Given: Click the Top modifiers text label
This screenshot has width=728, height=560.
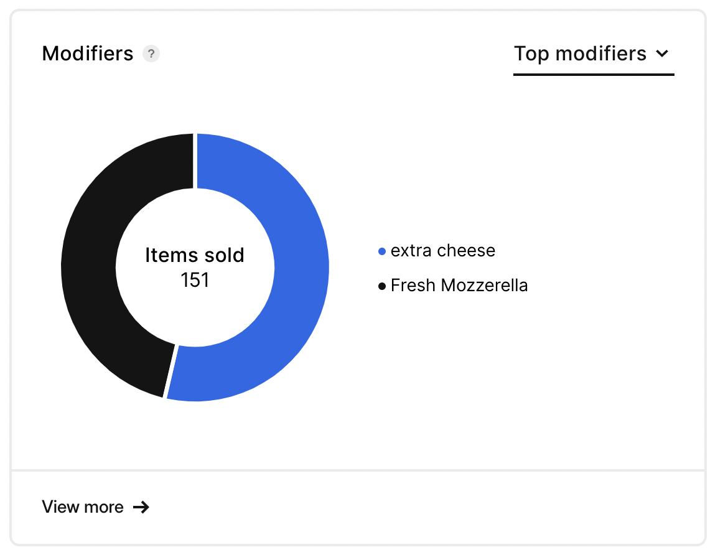Looking at the screenshot, I should pyautogui.click(x=580, y=54).
